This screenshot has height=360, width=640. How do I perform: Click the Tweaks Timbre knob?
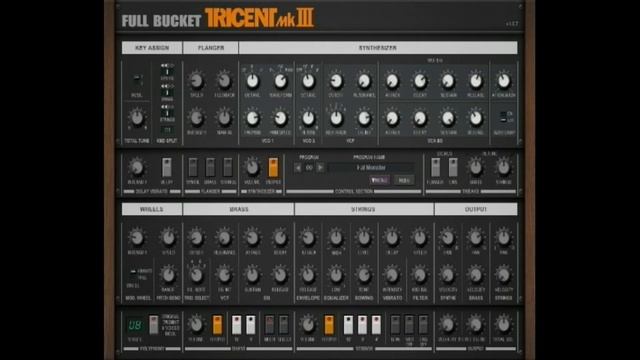504,167
